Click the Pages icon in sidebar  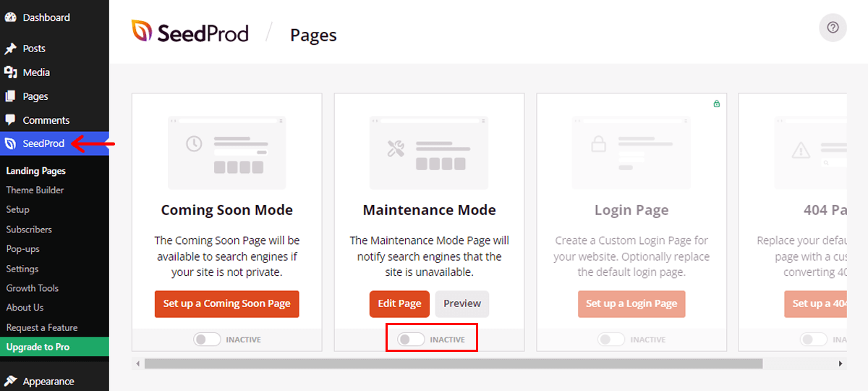pos(10,96)
